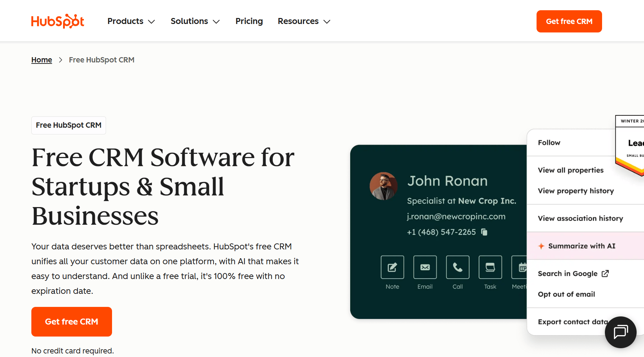Select Export contact data
The width and height of the screenshot is (644, 357).
(x=573, y=322)
